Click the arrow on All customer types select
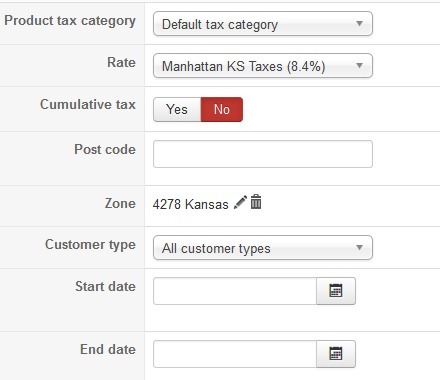The height and width of the screenshot is (380, 440). (359, 248)
